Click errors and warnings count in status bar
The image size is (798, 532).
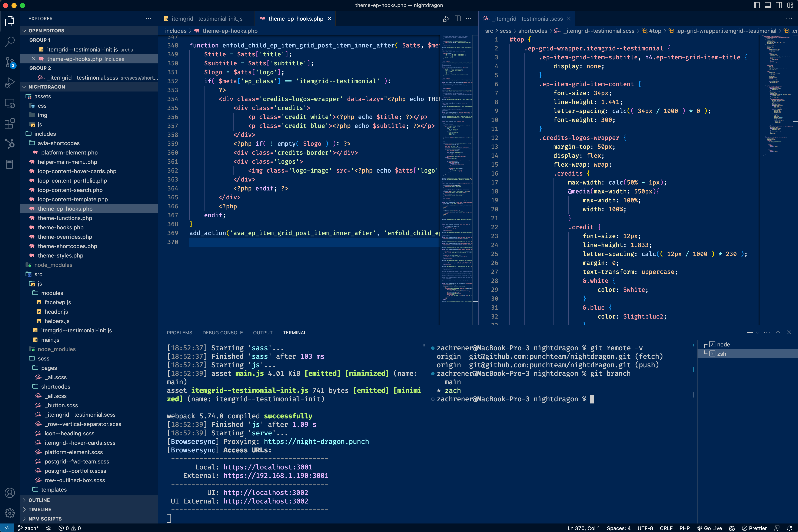pyautogui.click(x=70, y=528)
